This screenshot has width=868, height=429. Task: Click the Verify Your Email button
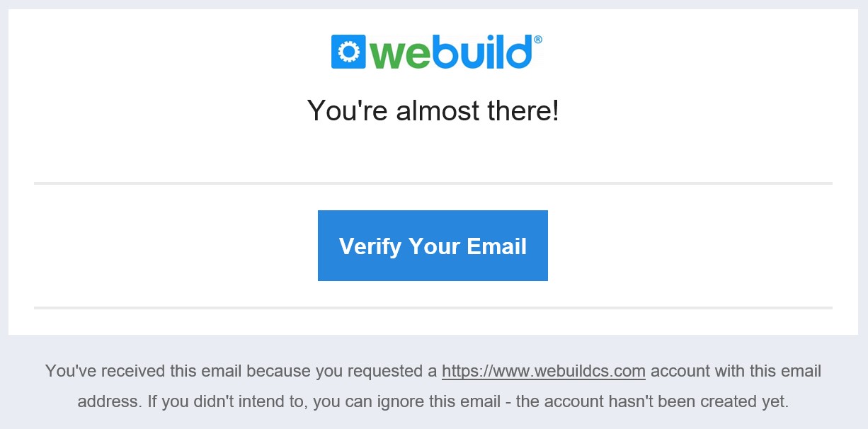tap(433, 246)
